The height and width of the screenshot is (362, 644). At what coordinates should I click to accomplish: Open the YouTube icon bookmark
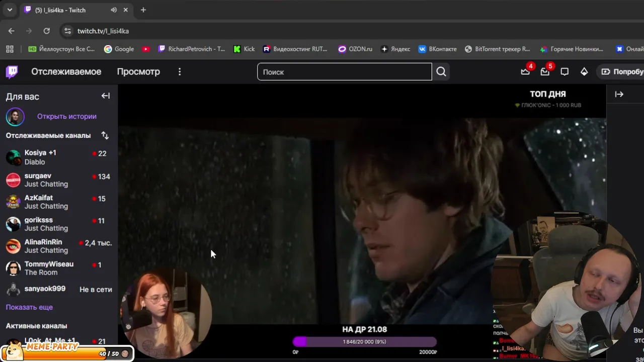point(146,49)
